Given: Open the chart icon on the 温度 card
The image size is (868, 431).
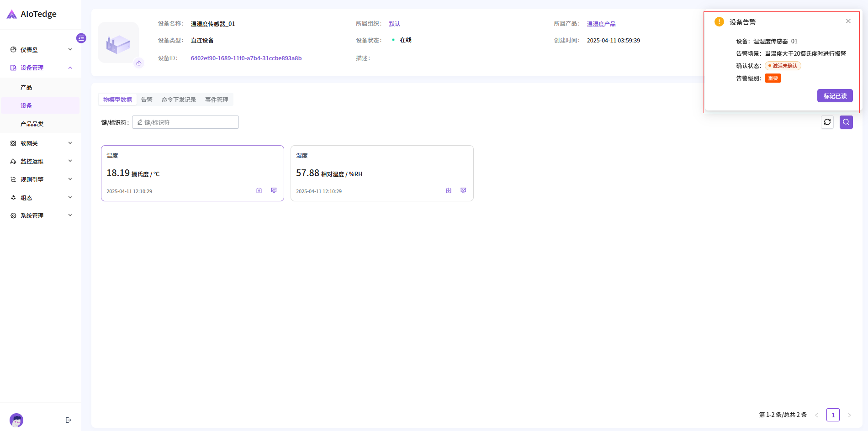Looking at the screenshot, I should pyautogui.click(x=274, y=190).
